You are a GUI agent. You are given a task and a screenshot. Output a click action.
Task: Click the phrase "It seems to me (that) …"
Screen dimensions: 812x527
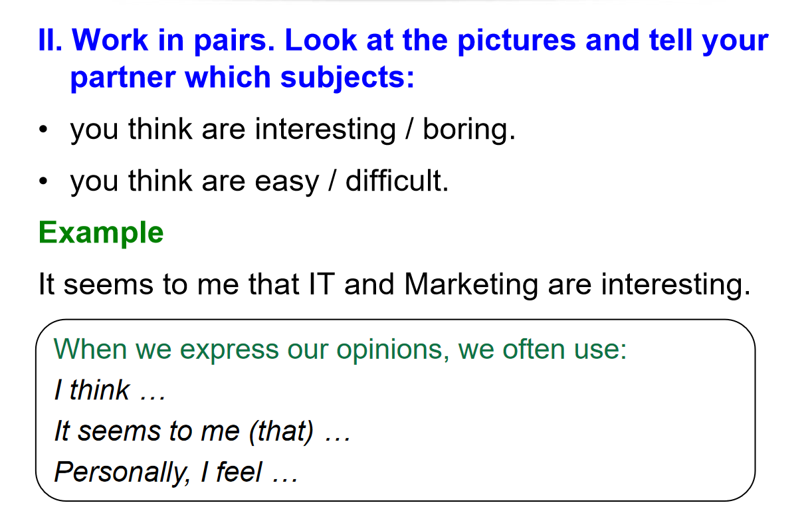(201, 432)
